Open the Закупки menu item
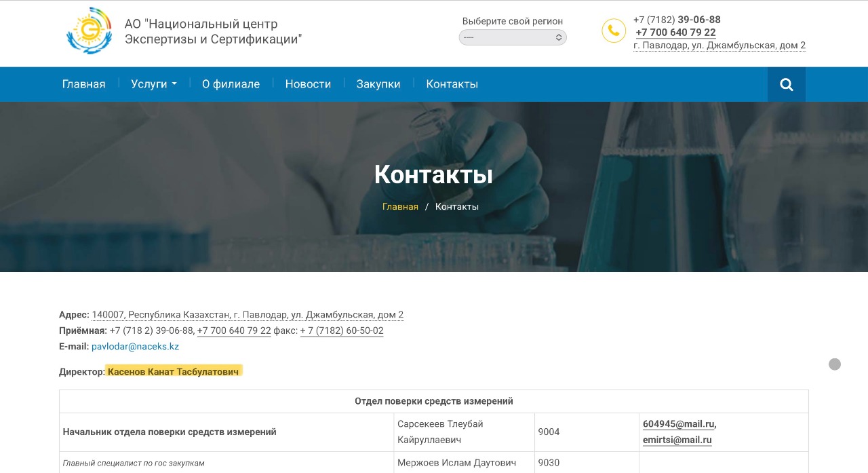This screenshot has width=868, height=473. 378,84
